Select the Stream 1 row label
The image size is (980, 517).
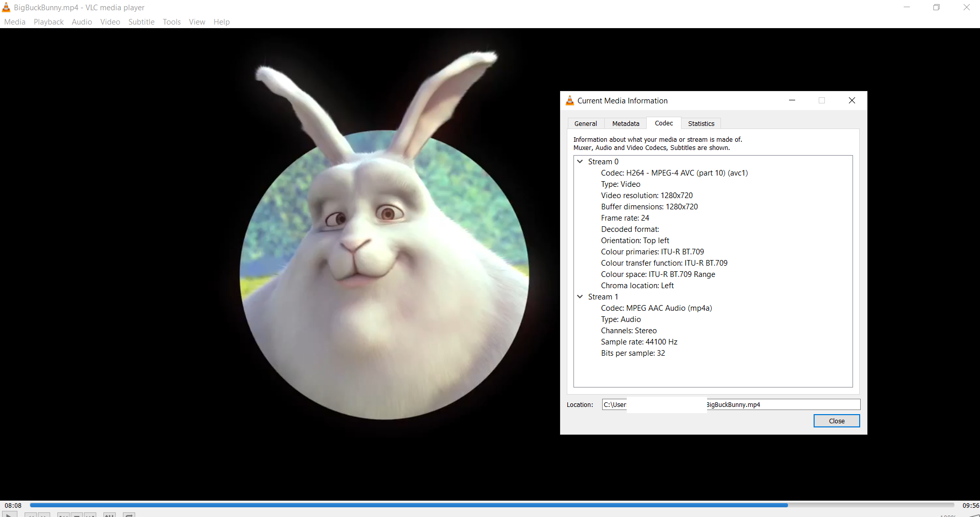click(x=603, y=297)
